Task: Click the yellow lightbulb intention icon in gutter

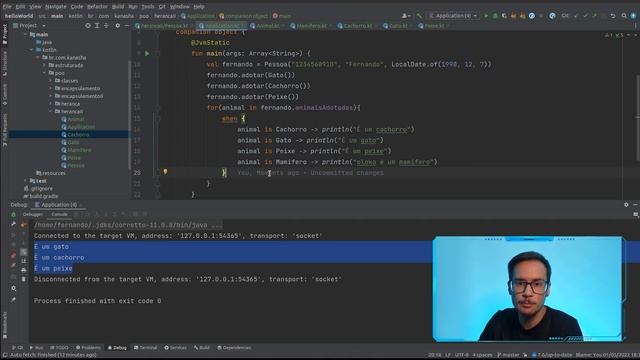Action: click(165, 172)
